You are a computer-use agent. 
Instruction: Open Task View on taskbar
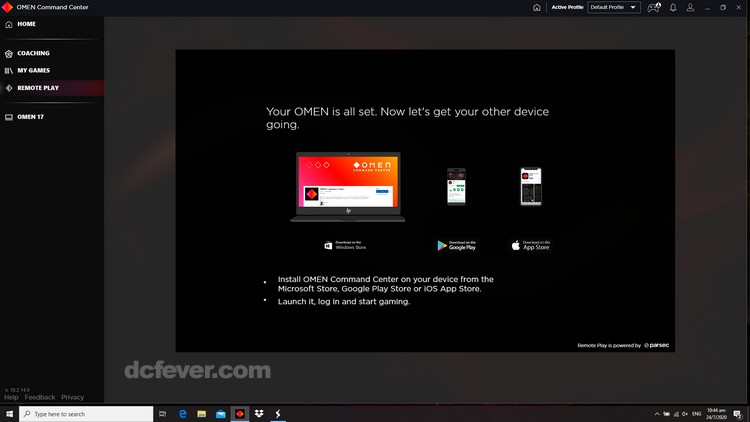(x=163, y=414)
